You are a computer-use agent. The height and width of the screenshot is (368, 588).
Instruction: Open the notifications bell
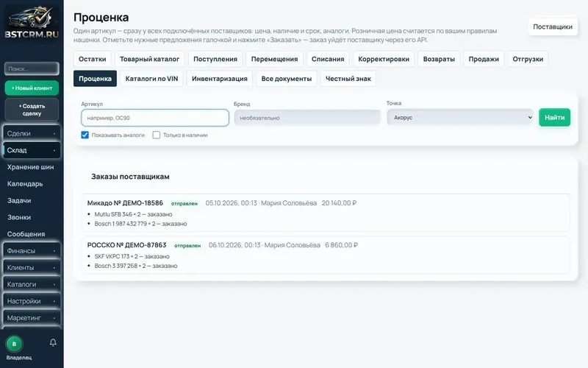click(53, 342)
